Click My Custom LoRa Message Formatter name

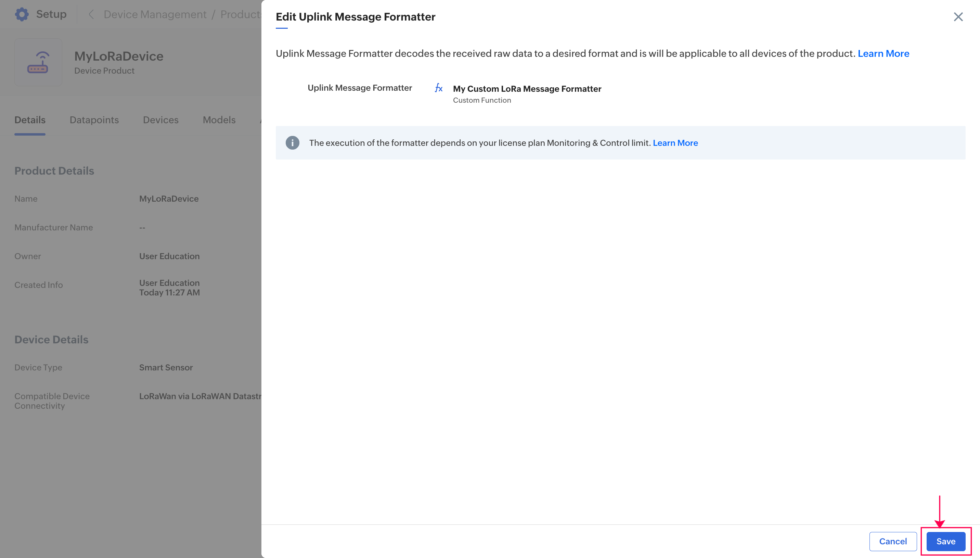click(x=527, y=89)
